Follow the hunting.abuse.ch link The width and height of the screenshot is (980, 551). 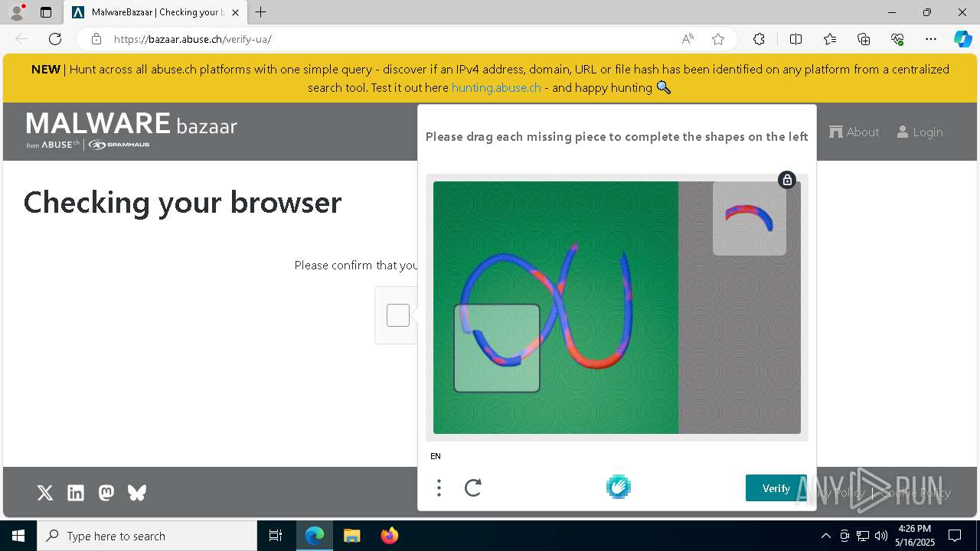(496, 87)
